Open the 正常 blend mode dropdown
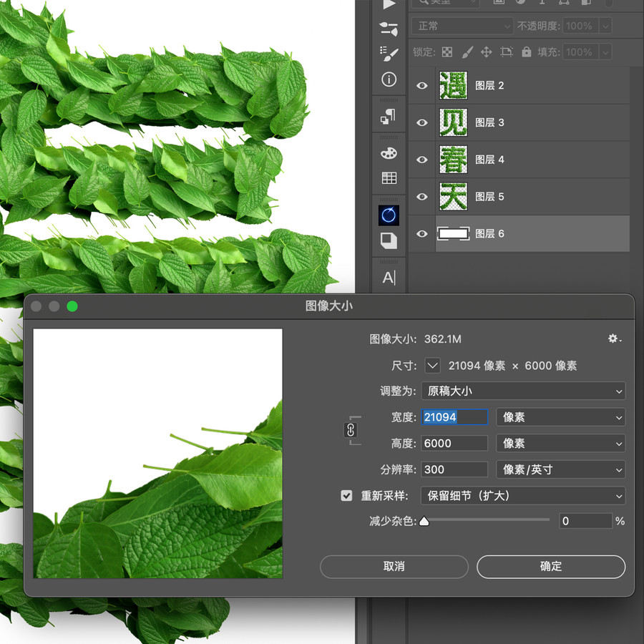Screen dimensions: 644x644 tap(462, 26)
